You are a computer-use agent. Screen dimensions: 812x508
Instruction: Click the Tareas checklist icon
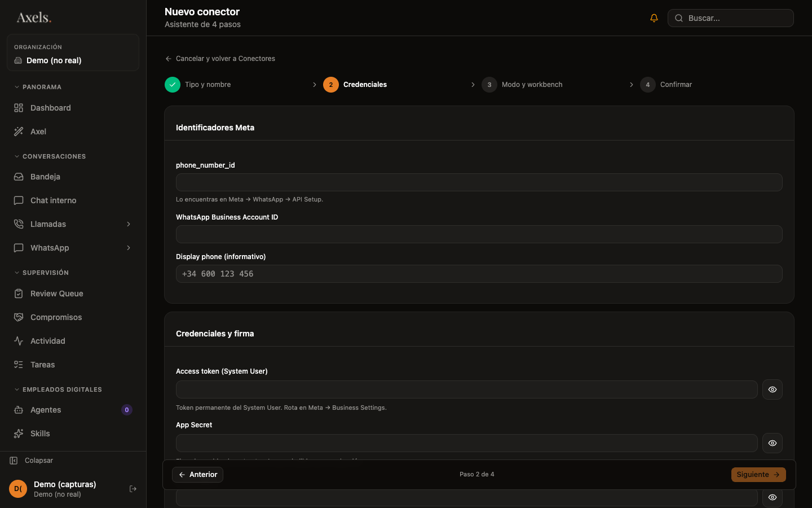pyautogui.click(x=19, y=365)
